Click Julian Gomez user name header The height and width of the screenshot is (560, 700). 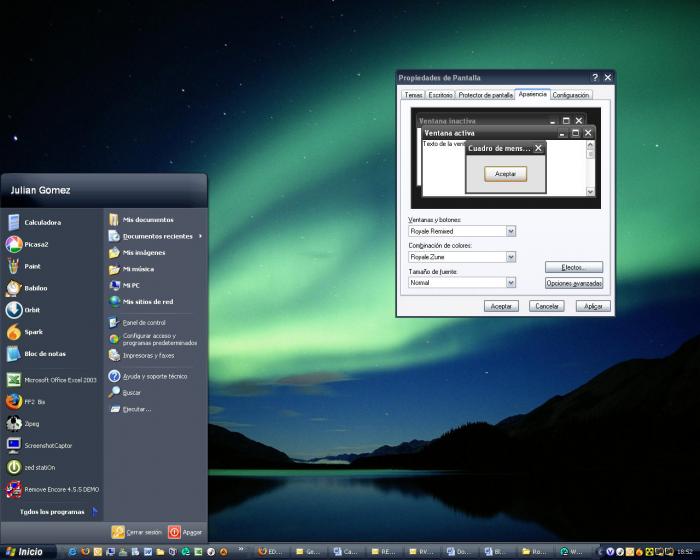[x=40, y=190]
